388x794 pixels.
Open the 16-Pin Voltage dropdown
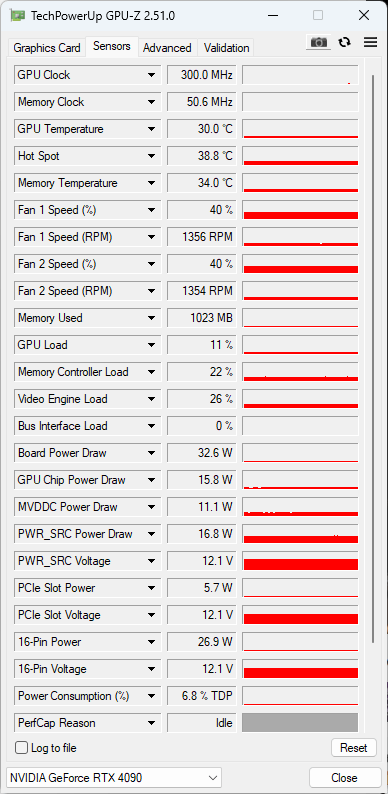point(151,669)
